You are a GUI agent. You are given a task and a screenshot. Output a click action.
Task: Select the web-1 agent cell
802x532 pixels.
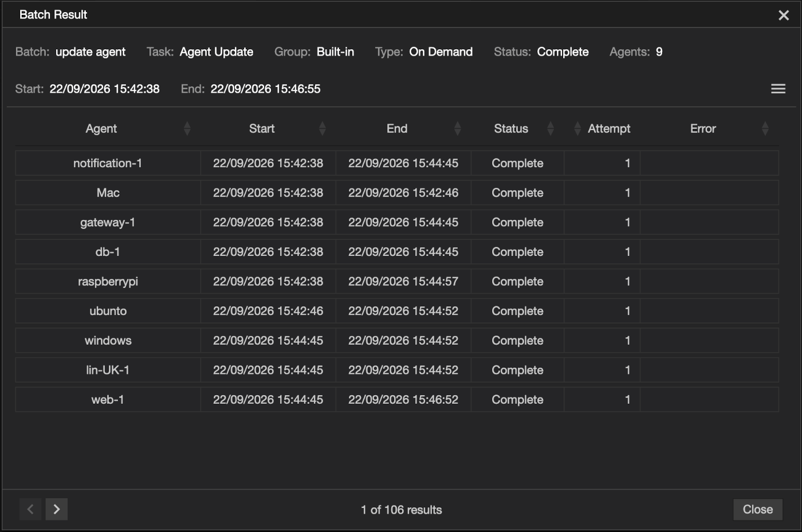[108, 400]
